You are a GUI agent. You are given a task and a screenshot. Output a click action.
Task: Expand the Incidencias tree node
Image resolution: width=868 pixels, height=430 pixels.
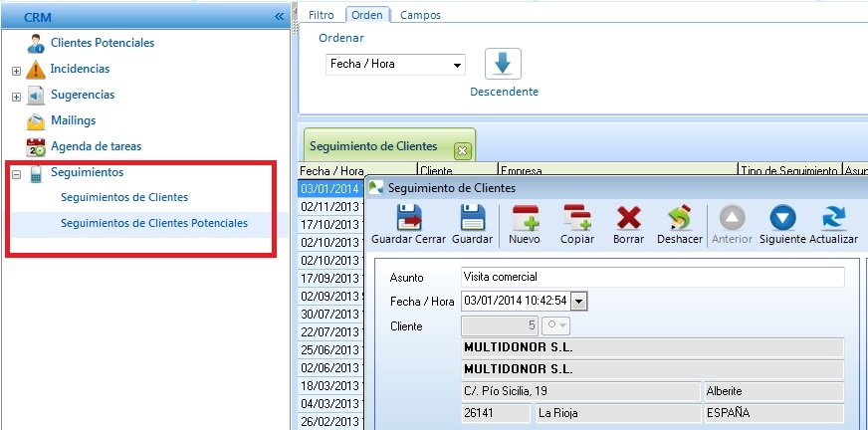pos(17,72)
